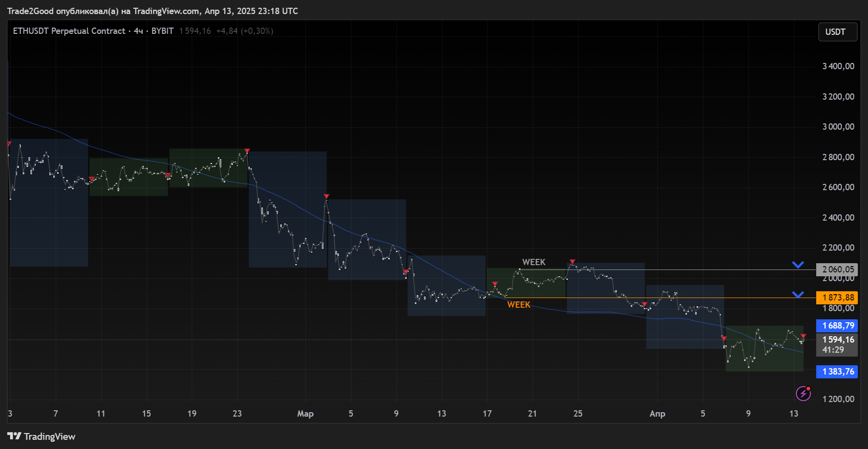Click the blue chevron beside 2 060,05

click(798, 265)
